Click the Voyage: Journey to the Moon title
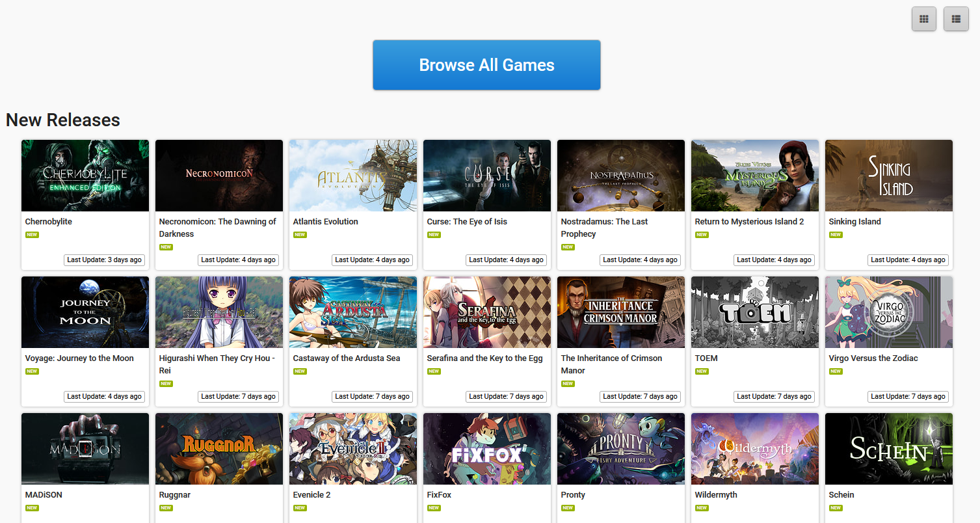This screenshot has width=980, height=523. [x=79, y=358]
